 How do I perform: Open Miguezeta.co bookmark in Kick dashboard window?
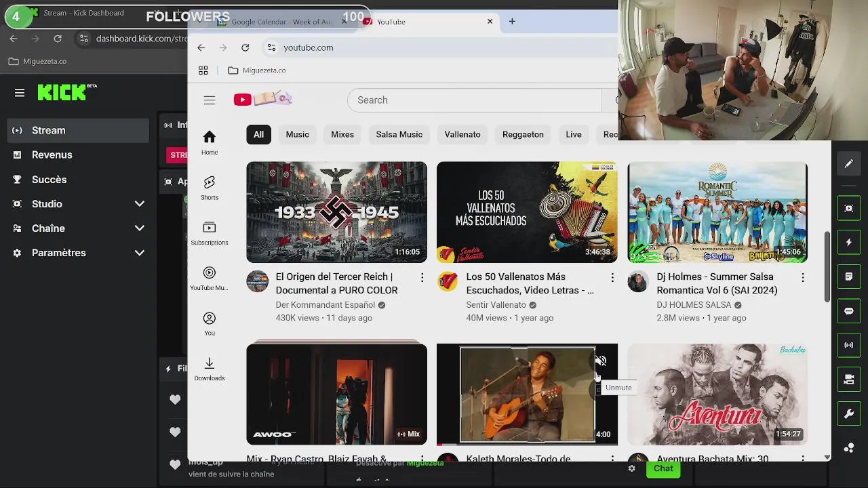coord(38,61)
